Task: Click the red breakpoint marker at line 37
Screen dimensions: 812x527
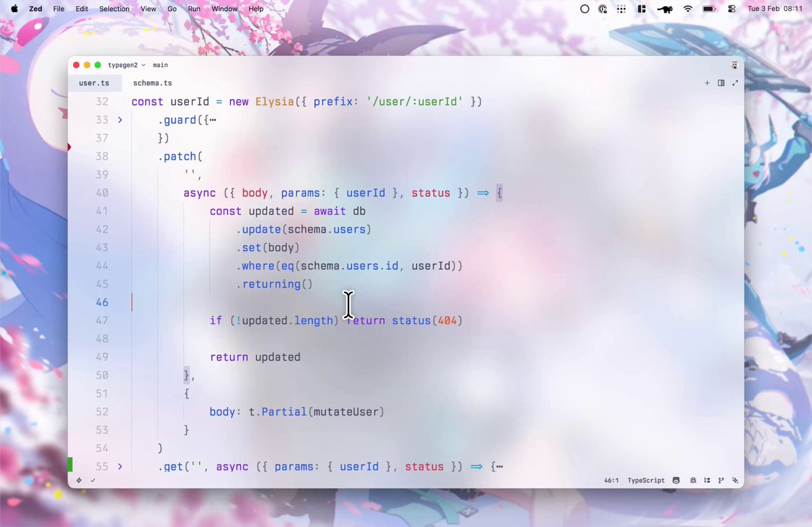Action: [x=69, y=147]
